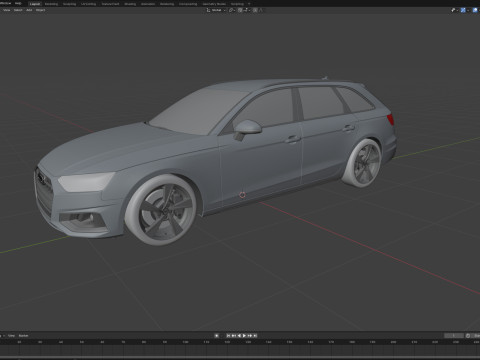Open the Sculpting workspace tab

pyautogui.click(x=69, y=4)
